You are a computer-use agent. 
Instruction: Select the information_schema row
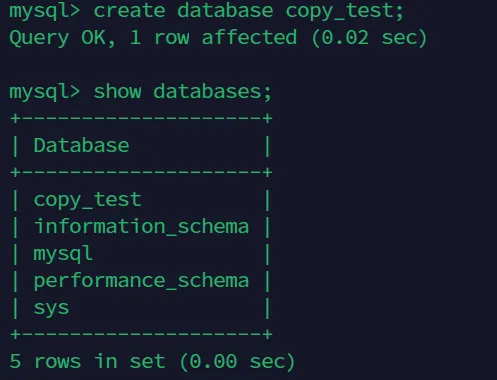[141, 227]
